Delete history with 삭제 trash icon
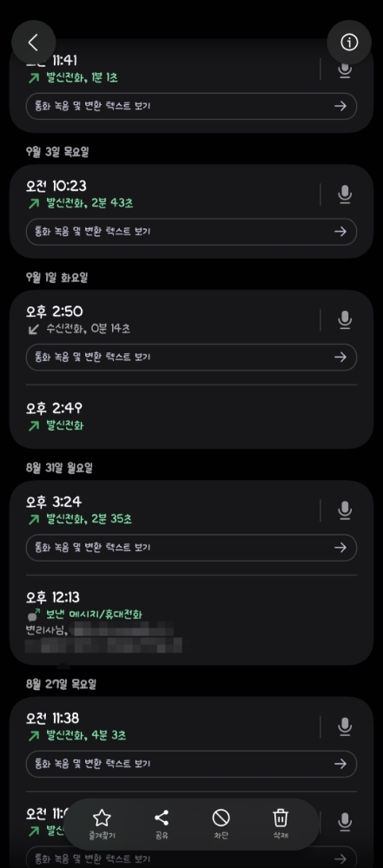The height and width of the screenshot is (868, 383). (281, 824)
